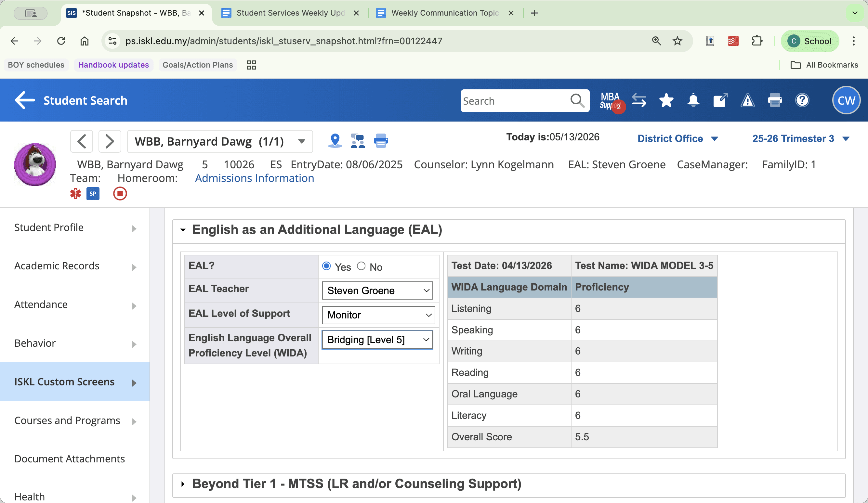This screenshot has width=868, height=503.
Task: Click the SP badge icon
Action: point(93,194)
